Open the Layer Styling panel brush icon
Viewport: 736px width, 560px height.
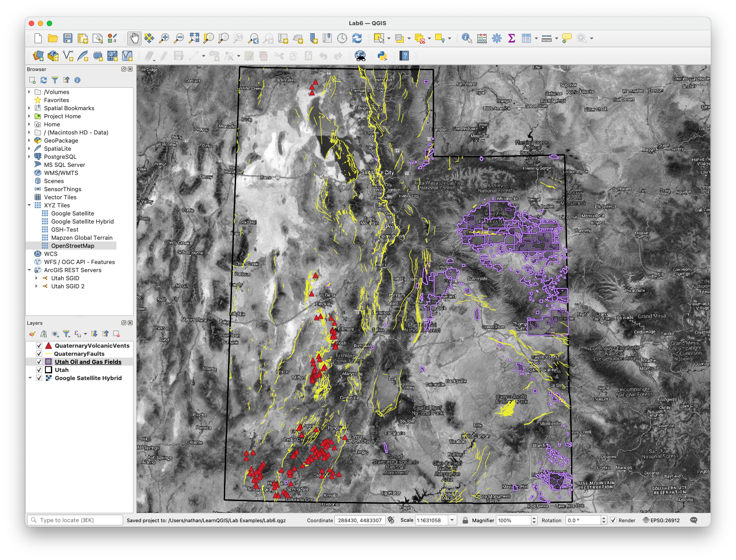32,334
